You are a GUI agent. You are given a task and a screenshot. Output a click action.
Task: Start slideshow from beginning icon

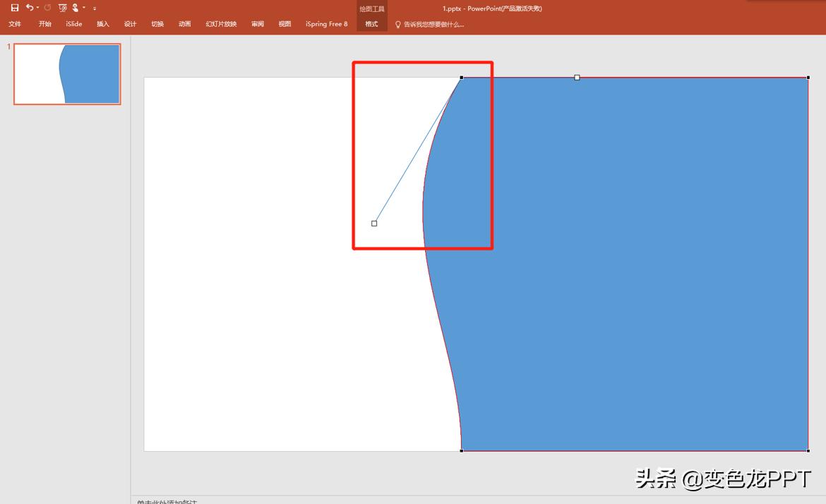click(x=63, y=8)
